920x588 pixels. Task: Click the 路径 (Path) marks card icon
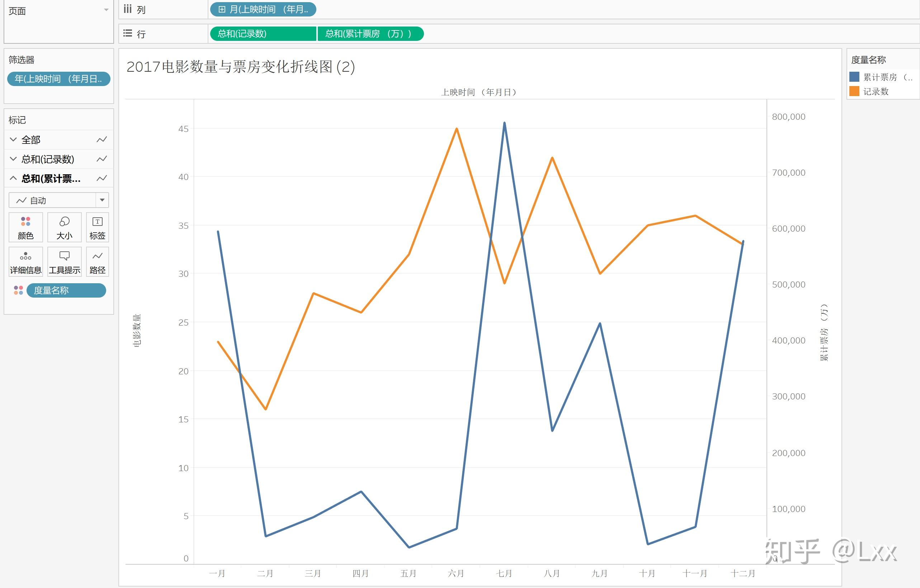(x=97, y=261)
